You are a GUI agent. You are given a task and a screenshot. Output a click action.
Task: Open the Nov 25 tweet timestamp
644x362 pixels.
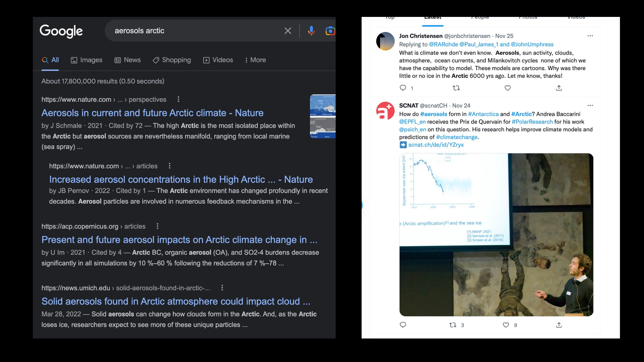[504, 36]
